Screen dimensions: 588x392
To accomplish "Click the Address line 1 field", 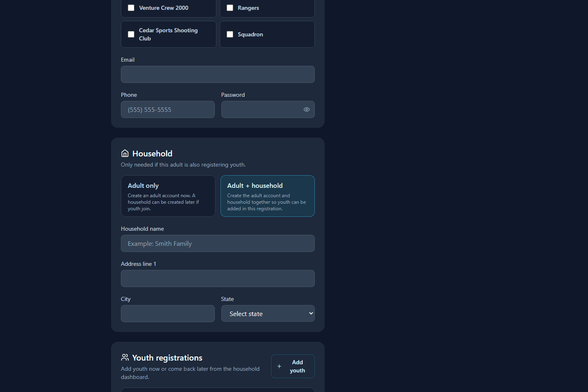I will pyautogui.click(x=218, y=278).
